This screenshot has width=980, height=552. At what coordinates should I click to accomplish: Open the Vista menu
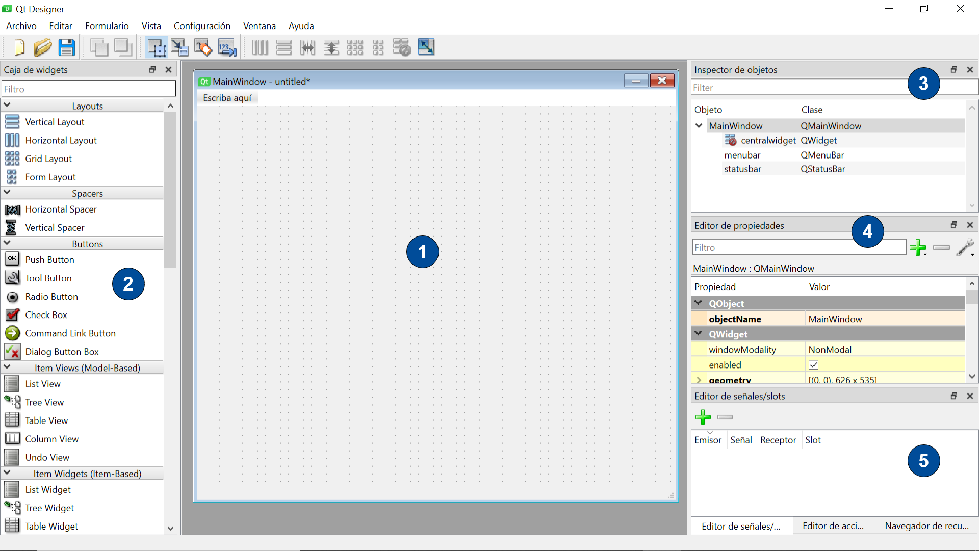[x=151, y=26]
